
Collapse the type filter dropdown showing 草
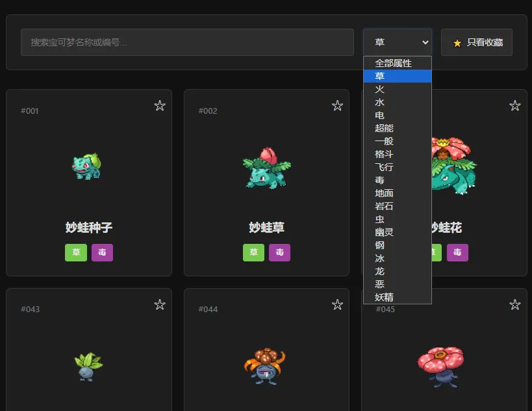(398, 42)
